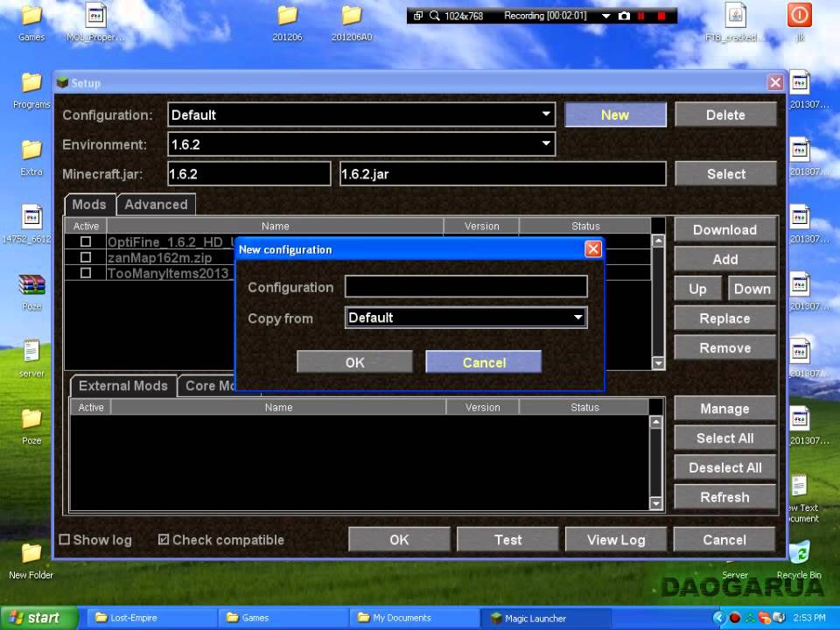Open the New Folder desktop icon
The height and width of the screenshot is (630, 840).
pyautogui.click(x=31, y=553)
